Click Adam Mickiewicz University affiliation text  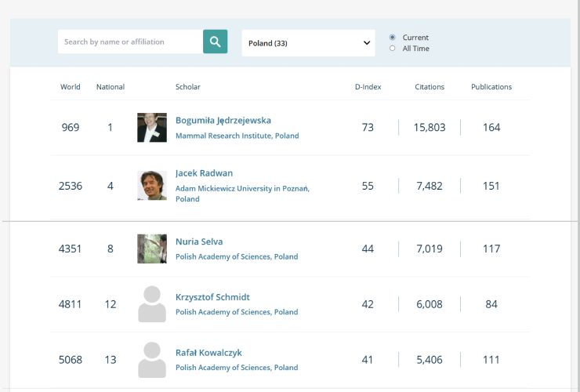click(x=242, y=188)
